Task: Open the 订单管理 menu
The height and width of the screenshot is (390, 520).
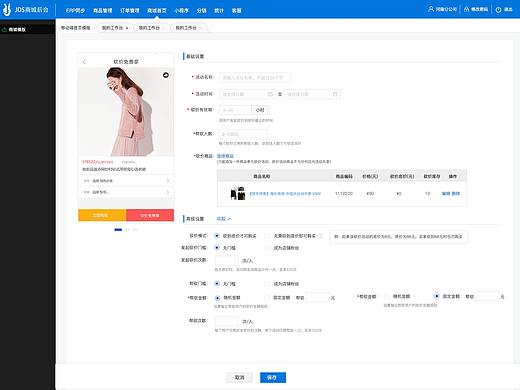Action: (x=130, y=11)
